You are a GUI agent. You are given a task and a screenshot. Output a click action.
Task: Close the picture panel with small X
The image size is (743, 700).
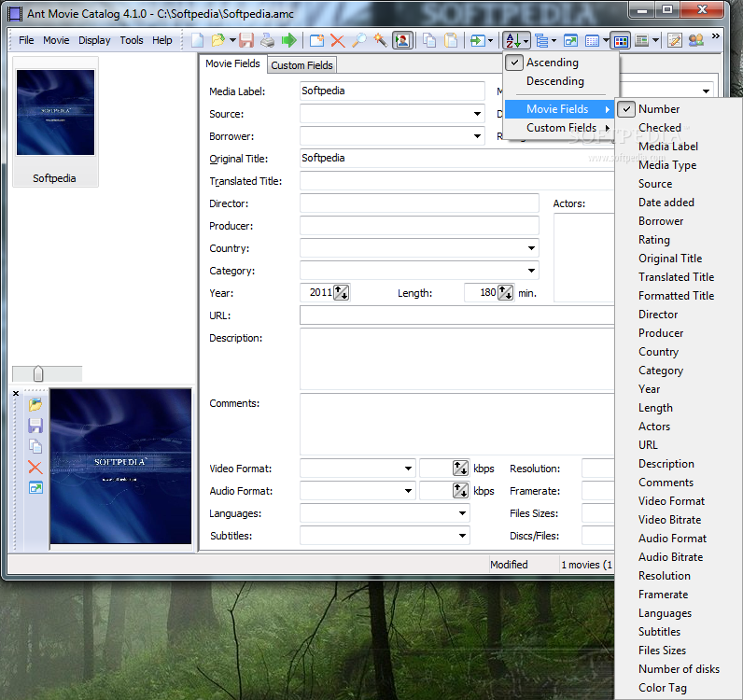pos(16,393)
